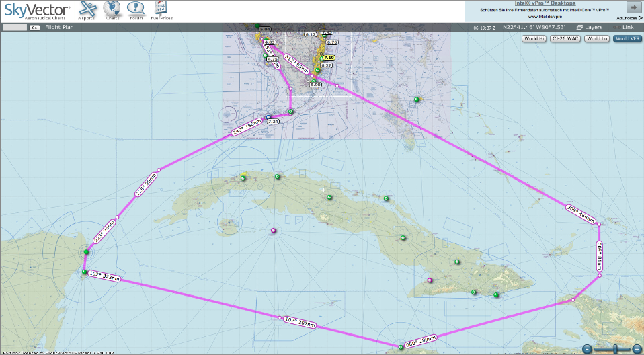Focus the airport search input field
The image size is (644, 355).
click(x=15, y=28)
